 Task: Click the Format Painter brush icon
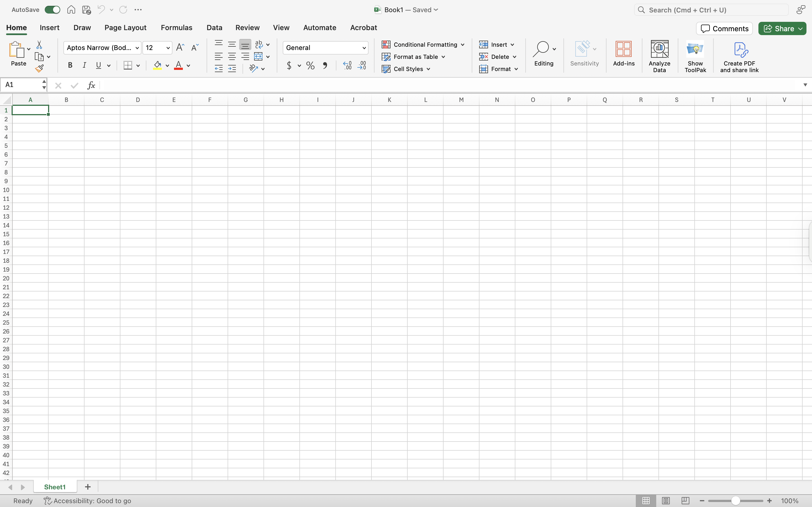tap(39, 69)
